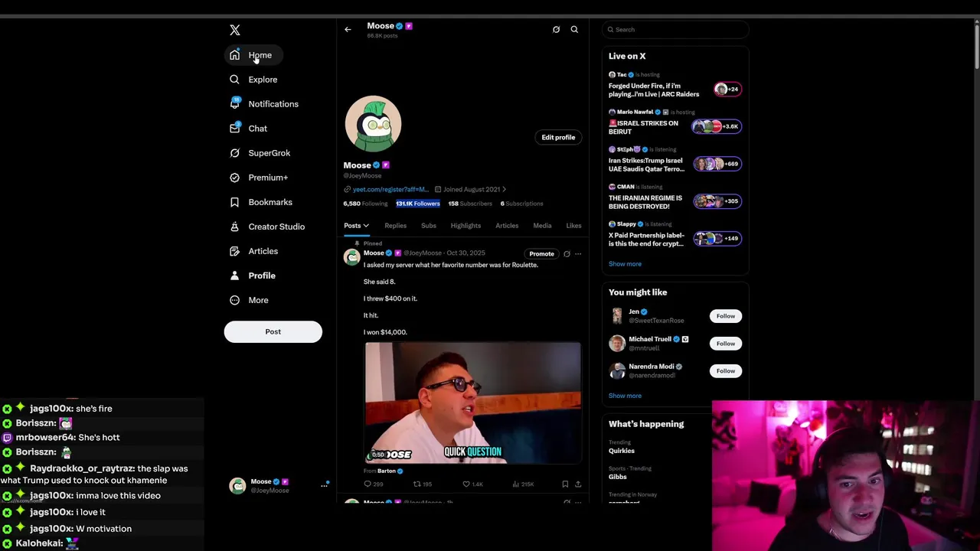This screenshot has width=980, height=551.
Task: Open Articles from the sidebar
Action: click(x=254, y=251)
